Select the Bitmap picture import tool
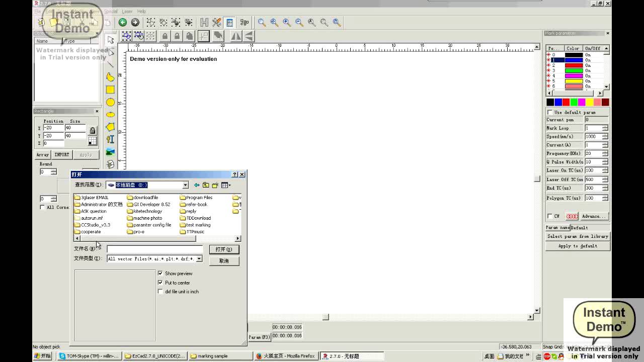 110,152
